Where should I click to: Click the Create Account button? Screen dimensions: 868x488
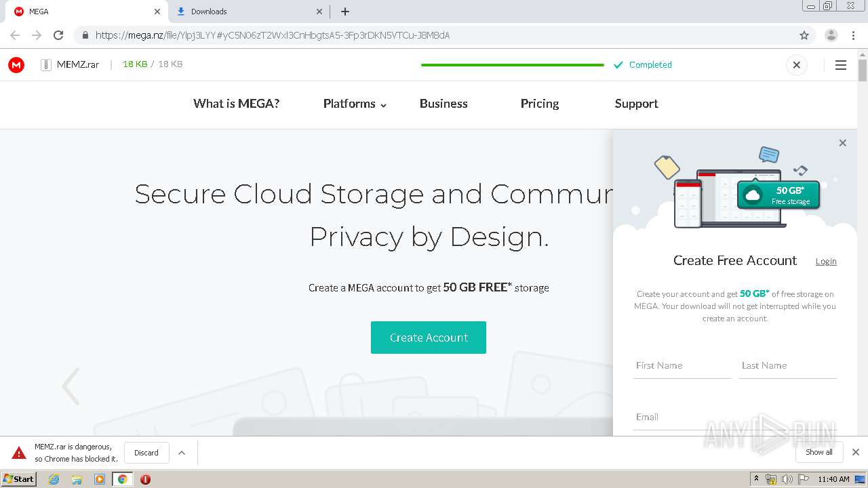point(429,338)
